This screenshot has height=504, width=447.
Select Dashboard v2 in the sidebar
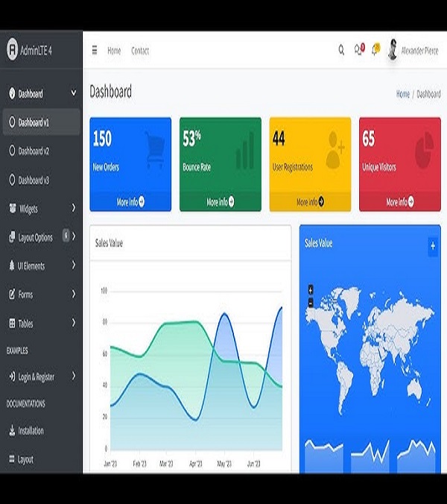(x=34, y=151)
